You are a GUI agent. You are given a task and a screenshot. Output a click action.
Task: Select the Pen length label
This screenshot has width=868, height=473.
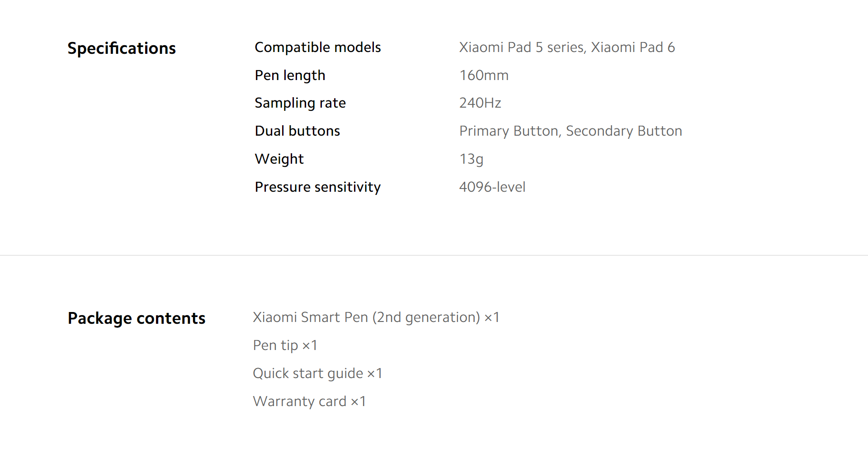pos(290,76)
